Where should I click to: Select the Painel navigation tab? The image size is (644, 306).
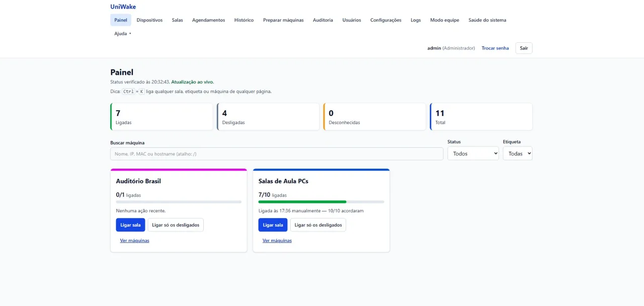click(x=121, y=20)
